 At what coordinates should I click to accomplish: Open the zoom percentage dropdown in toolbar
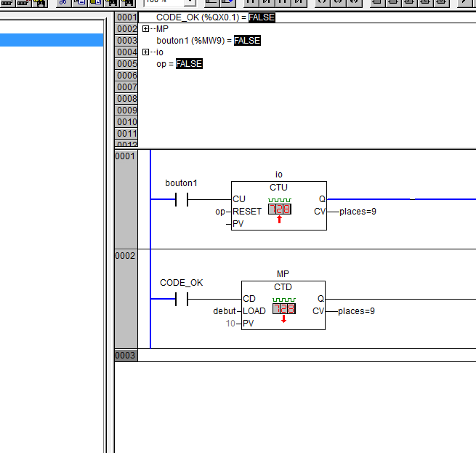[190, 3]
